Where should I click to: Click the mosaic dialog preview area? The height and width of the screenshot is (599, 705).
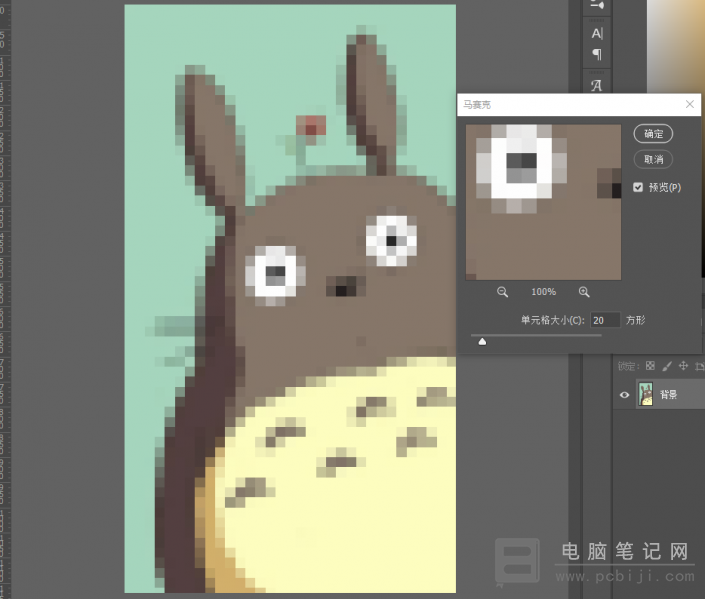click(543, 202)
